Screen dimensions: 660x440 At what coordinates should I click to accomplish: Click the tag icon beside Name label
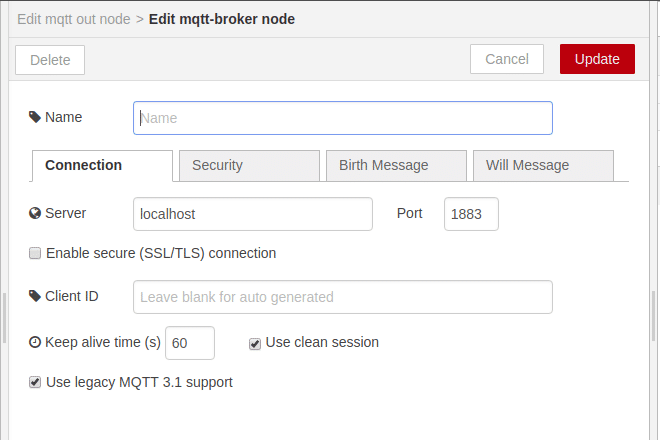(x=35, y=117)
